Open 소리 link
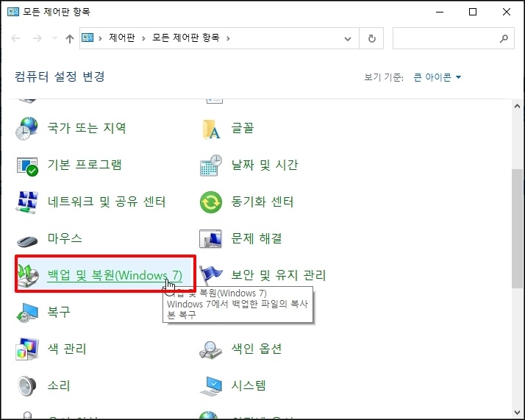Viewport: 525px width, 420px height. (x=59, y=386)
